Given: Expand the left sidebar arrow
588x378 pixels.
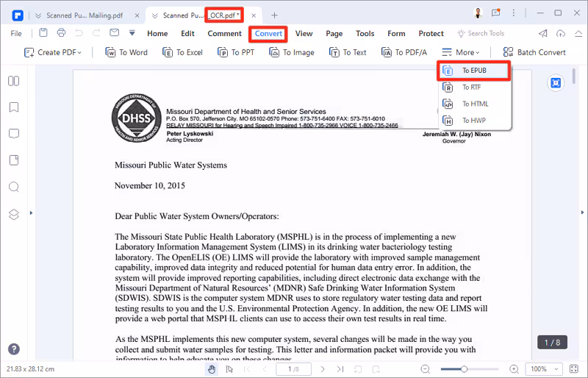Looking at the screenshot, I should click(x=31, y=213).
